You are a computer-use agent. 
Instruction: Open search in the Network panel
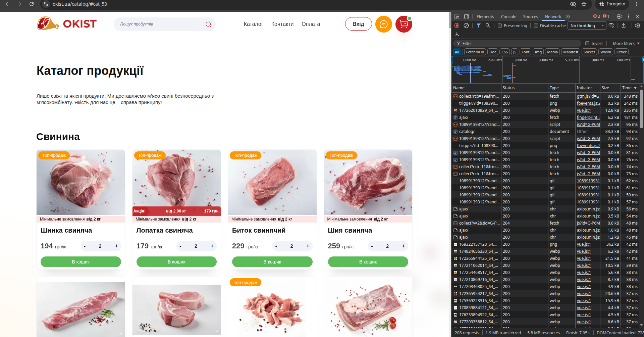pyautogui.click(x=488, y=26)
